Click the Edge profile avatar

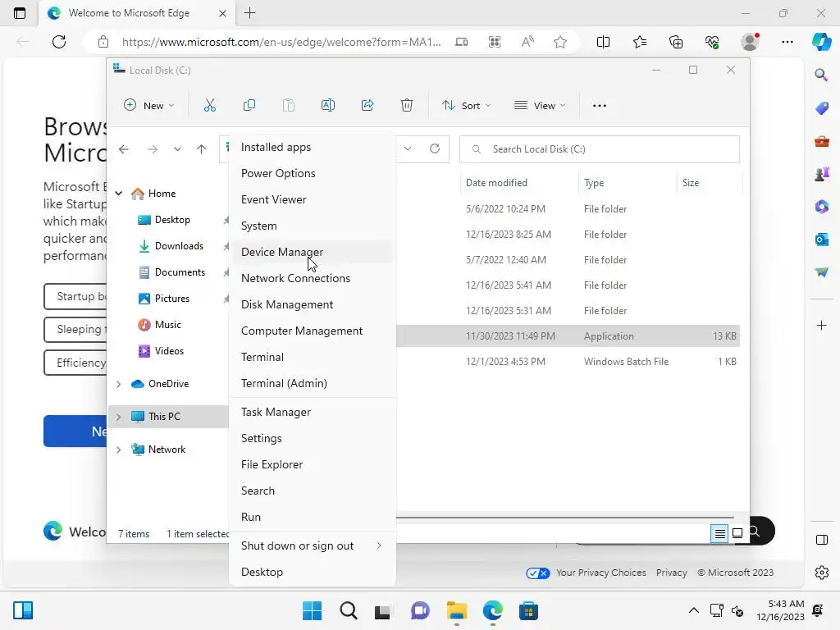tap(750, 42)
